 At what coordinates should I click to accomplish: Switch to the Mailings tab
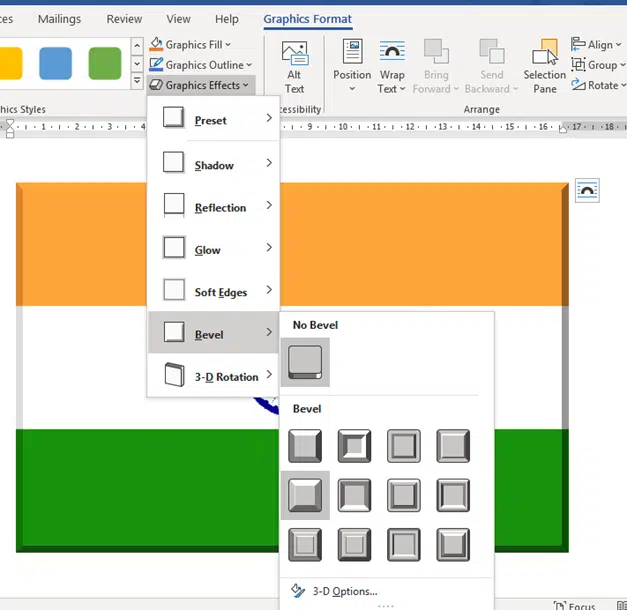[x=59, y=19]
